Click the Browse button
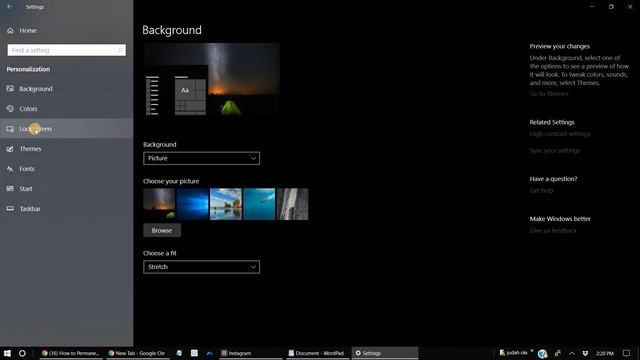The image size is (640, 360). [x=162, y=231]
